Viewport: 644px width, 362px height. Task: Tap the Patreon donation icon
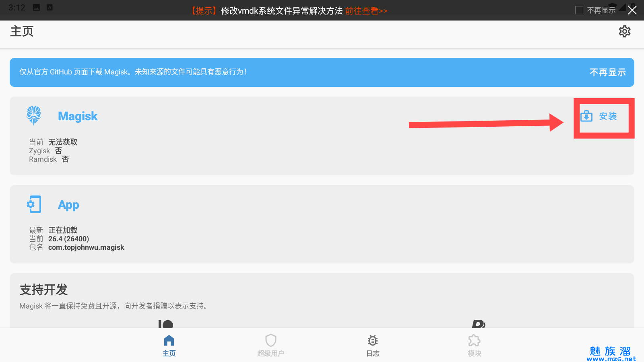coord(165,324)
